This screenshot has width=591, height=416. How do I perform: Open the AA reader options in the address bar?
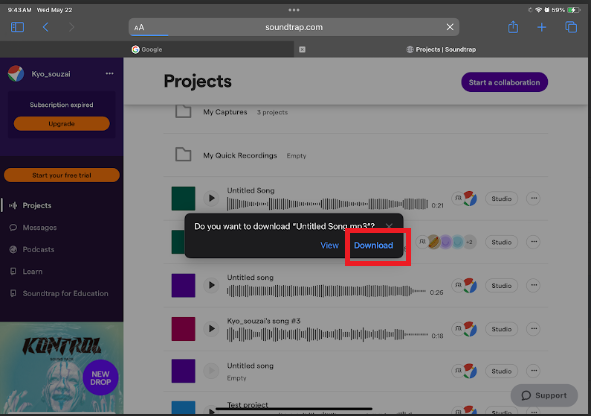(x=139, y=27)
